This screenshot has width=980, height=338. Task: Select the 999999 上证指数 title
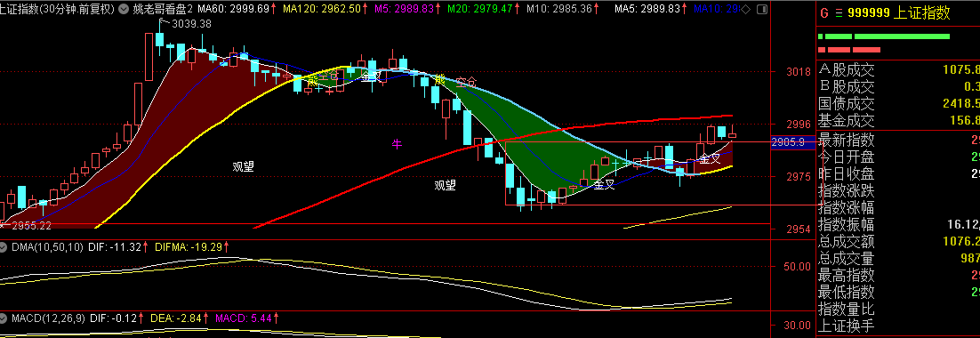899,13
